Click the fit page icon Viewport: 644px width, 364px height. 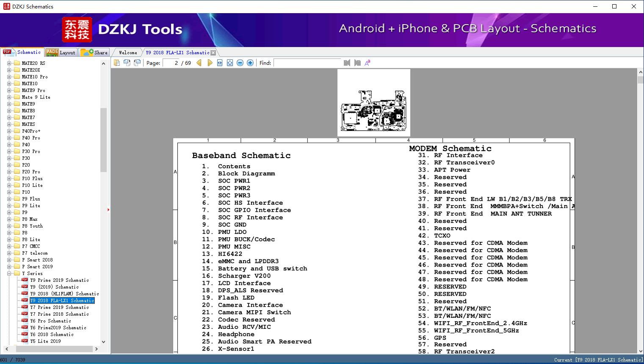(x=230, y=63)
